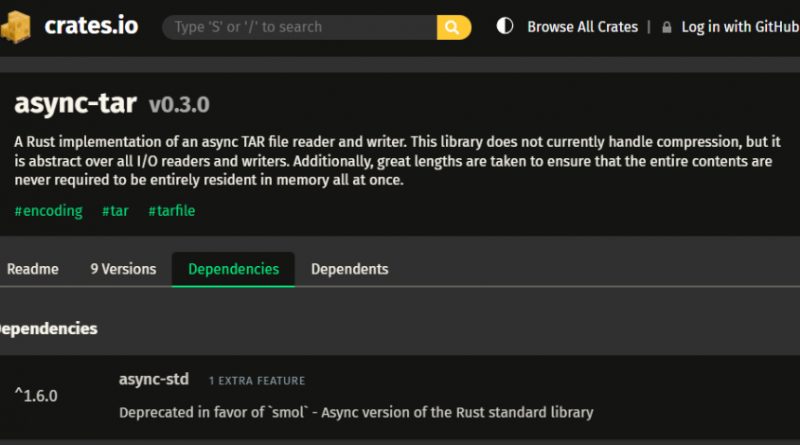Toggle the color theme half-circle icon

505,27
